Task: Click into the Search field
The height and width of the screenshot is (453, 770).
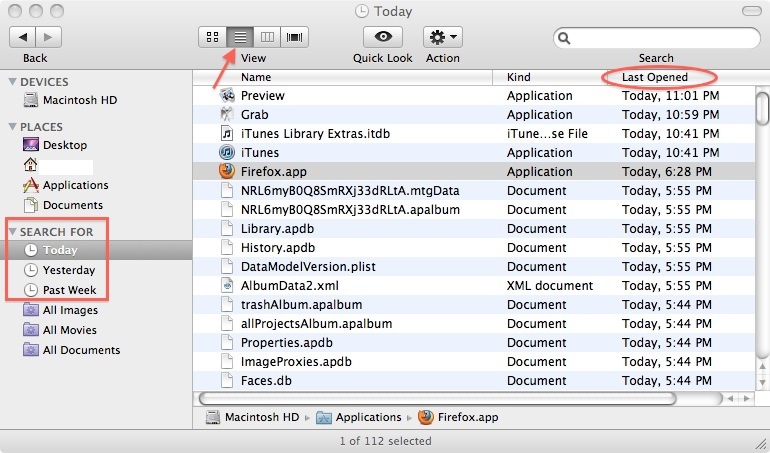Action: (657, 38)
